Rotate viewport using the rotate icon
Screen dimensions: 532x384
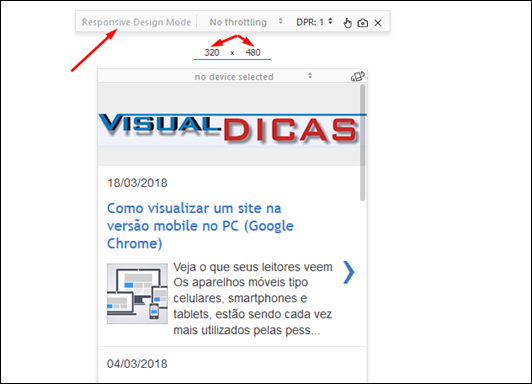pos(358,76)
